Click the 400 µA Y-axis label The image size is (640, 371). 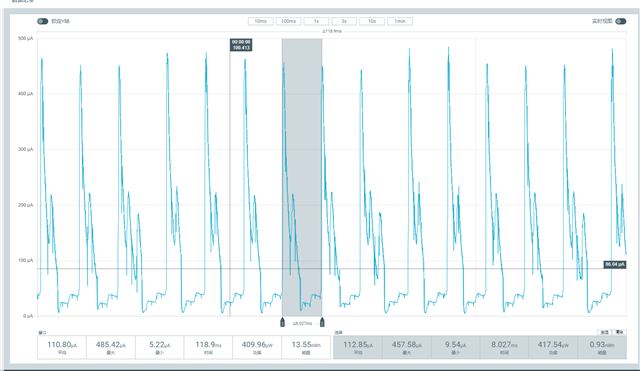tap(26, 94)
